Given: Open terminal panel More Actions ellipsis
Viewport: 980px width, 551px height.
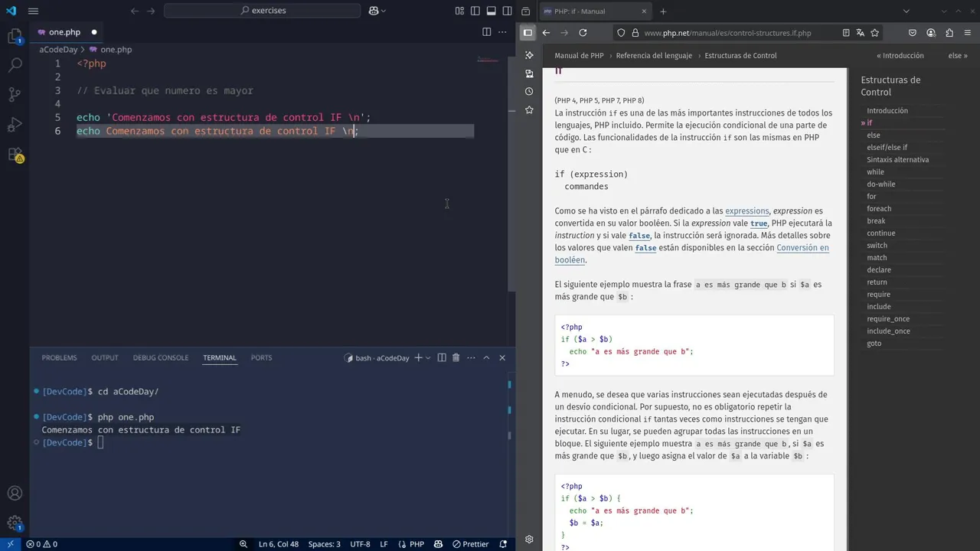Looking at the screenshot, I should click(471, 357).
